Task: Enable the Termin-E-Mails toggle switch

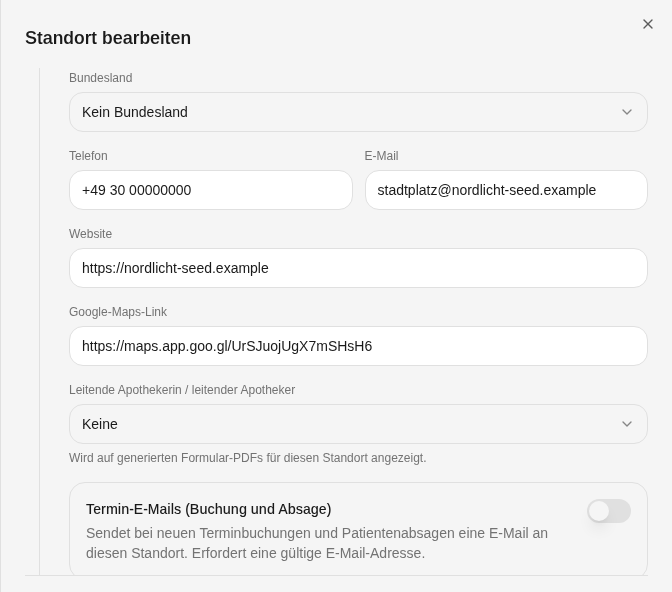Action: 609,511
